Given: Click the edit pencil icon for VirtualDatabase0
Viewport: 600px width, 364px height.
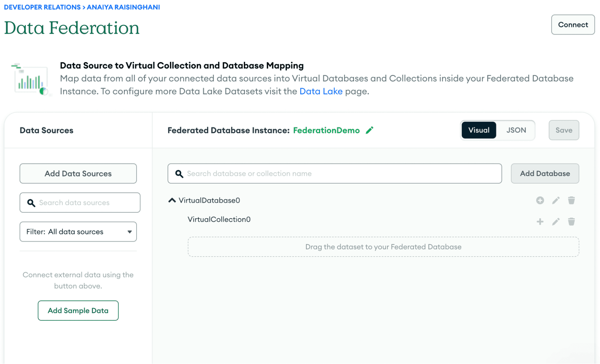Looking at the screenshot, I should [556, 200].
